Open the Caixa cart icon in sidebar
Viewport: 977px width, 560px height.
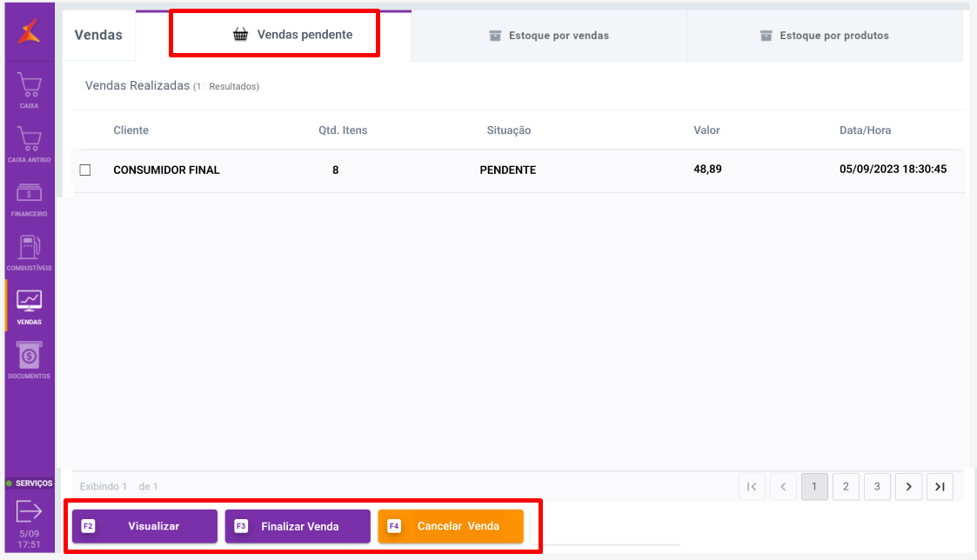(x=30, y=87)
